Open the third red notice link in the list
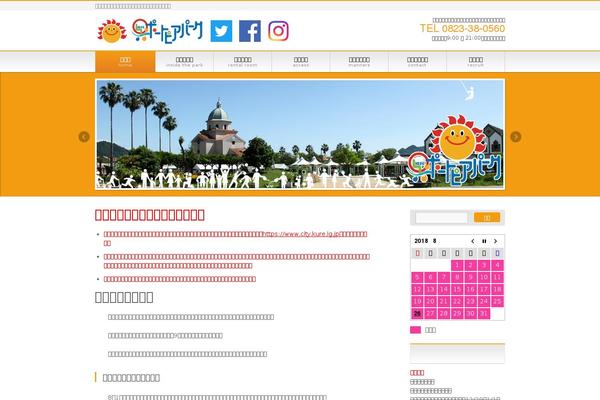Screen dimensions: 600x400 pos(179,279)
